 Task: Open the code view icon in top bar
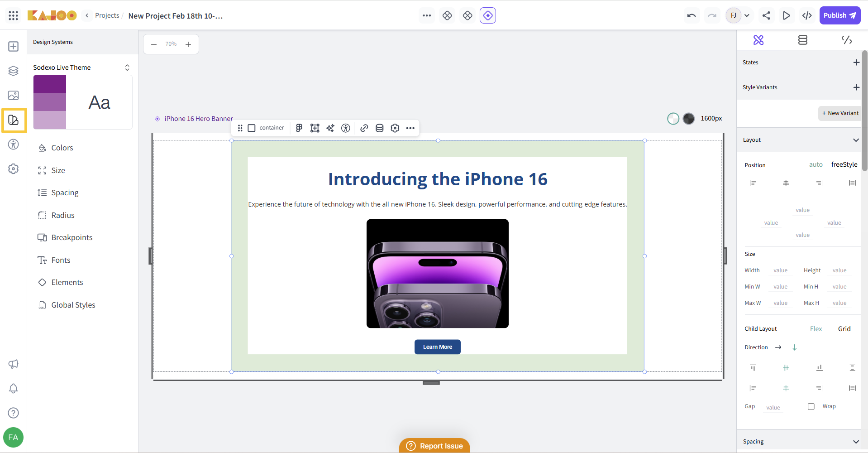pyautogui.click(x=807, y=15)
